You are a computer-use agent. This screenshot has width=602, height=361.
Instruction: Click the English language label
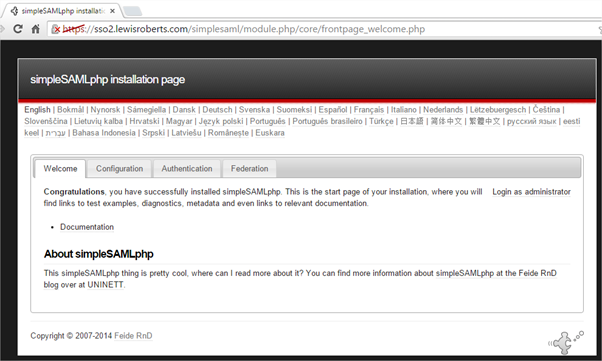[x=37, y=110]
